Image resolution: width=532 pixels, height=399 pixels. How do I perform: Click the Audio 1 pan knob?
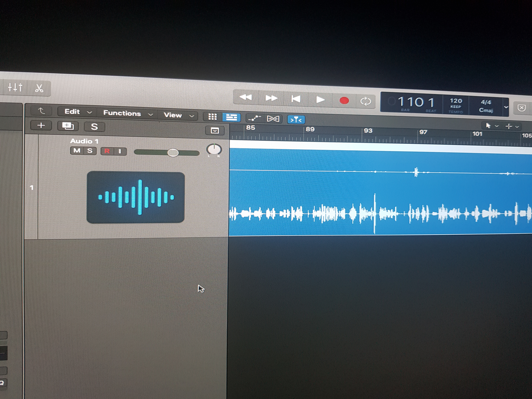214,150
